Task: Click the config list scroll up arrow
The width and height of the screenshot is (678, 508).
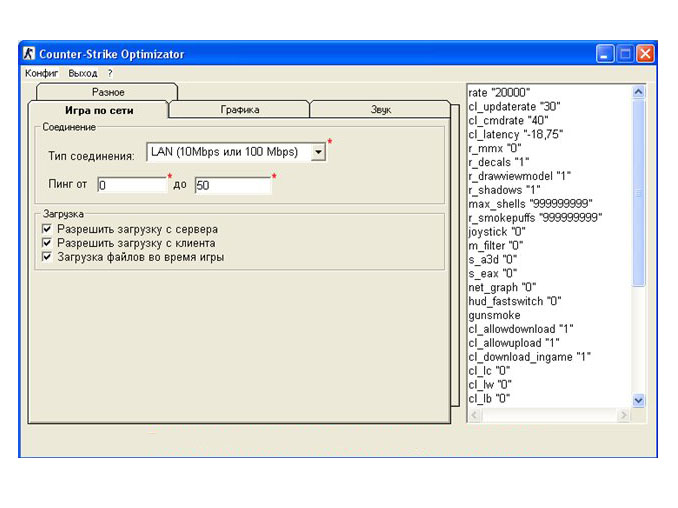Action: (638, 92)
